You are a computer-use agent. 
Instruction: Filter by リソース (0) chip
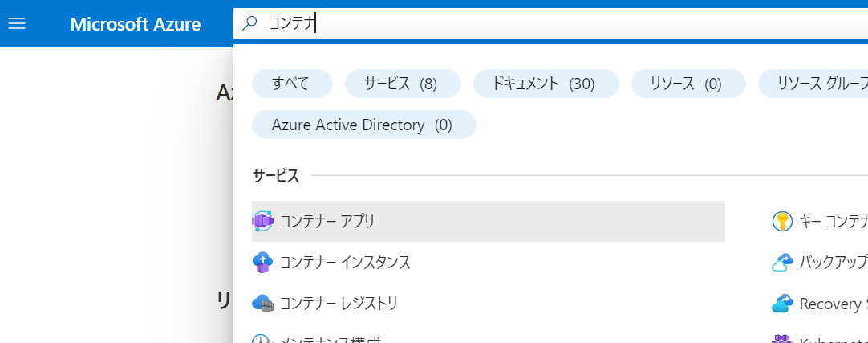688,84
